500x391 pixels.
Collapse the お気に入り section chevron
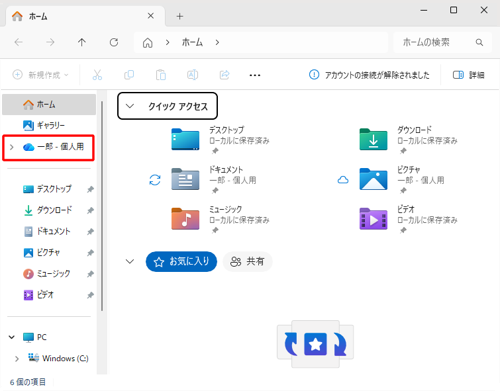(130, 261)
